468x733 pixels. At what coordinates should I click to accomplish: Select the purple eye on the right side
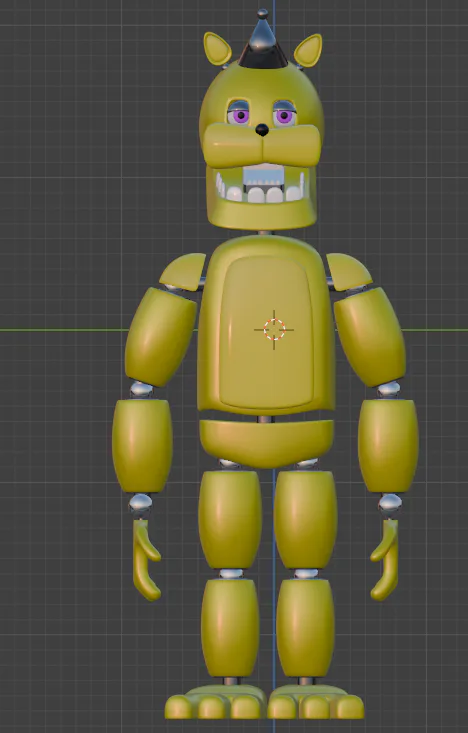(x=283, y=115)
